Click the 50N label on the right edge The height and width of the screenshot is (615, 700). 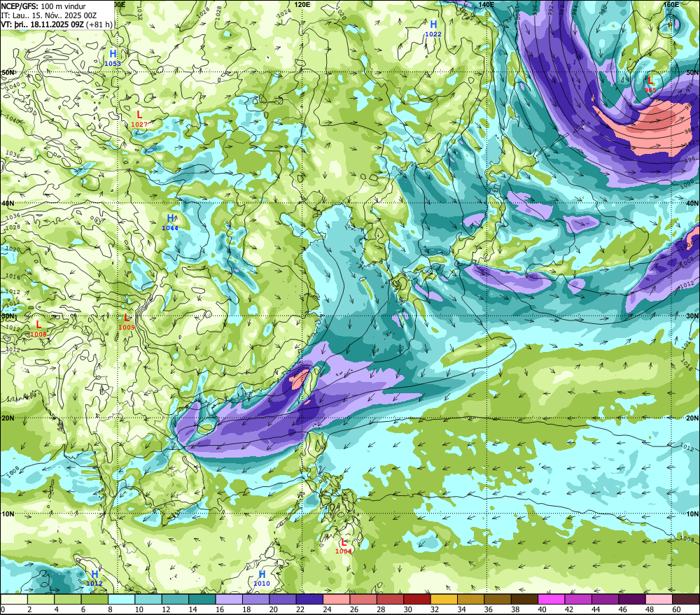(692, 72)
